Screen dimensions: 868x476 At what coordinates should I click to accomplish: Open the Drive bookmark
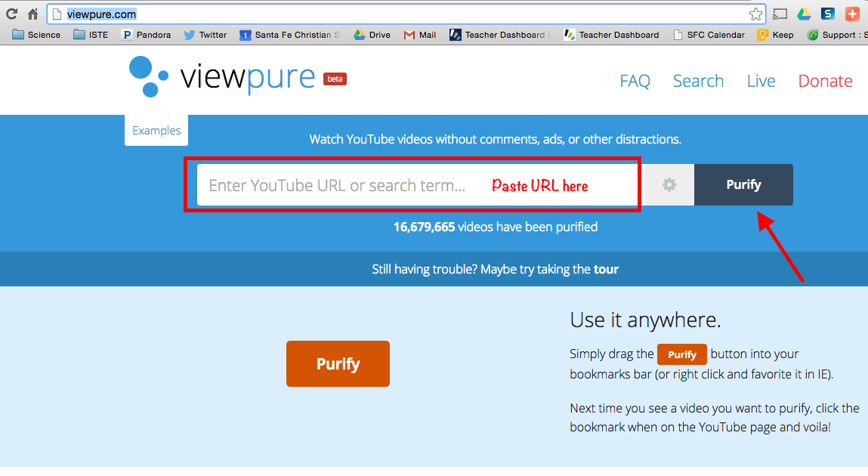click(x=372, y=35)
